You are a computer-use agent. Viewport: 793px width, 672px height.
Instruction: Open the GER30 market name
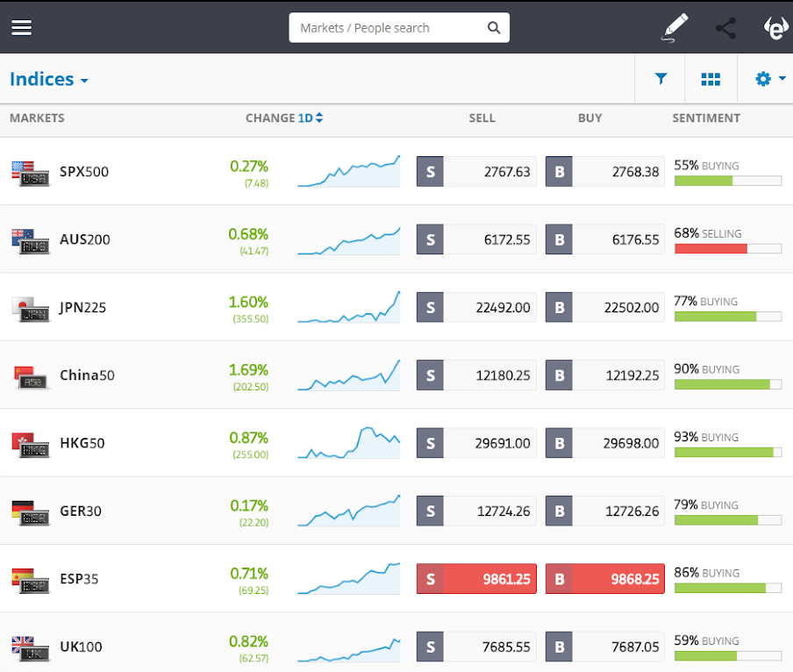coord(81,511)
